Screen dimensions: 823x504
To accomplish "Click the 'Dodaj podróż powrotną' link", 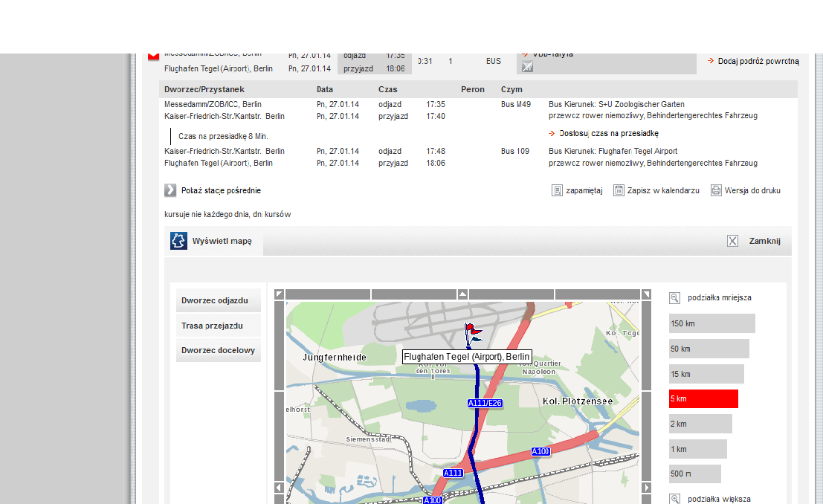I will point(752,62).
